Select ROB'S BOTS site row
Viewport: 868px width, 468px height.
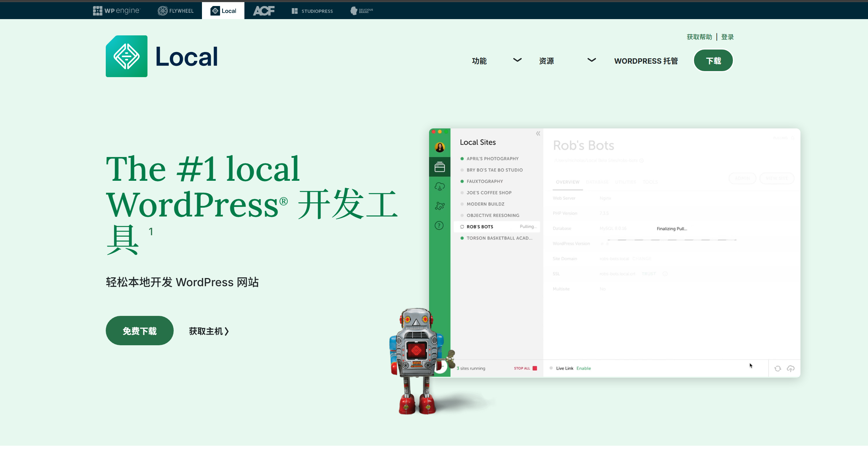pos(497,226)
